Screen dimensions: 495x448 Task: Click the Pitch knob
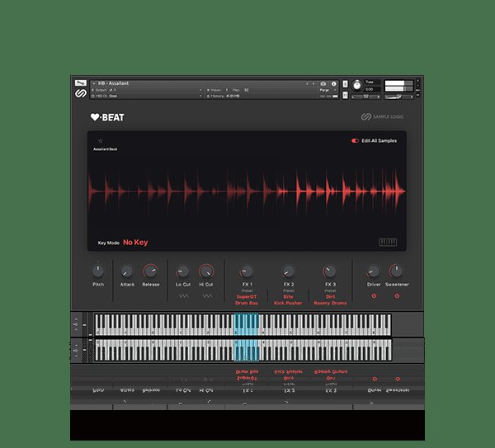click(98, 271)
